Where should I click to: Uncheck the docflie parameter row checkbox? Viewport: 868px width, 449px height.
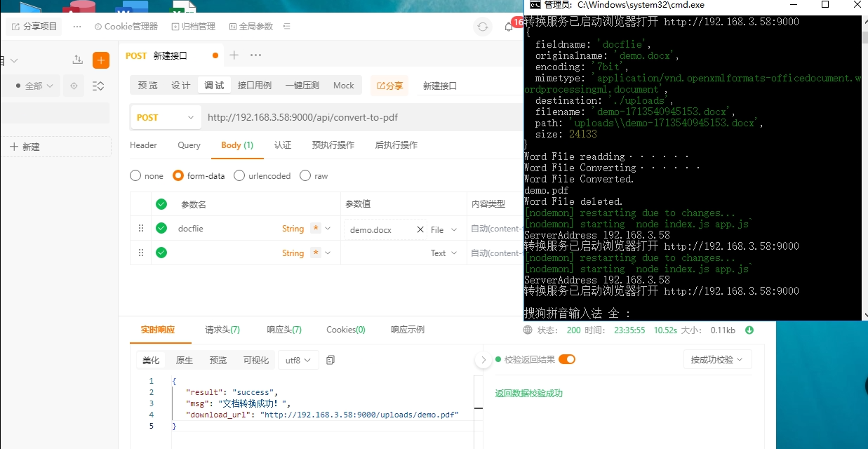pos(161,229)
